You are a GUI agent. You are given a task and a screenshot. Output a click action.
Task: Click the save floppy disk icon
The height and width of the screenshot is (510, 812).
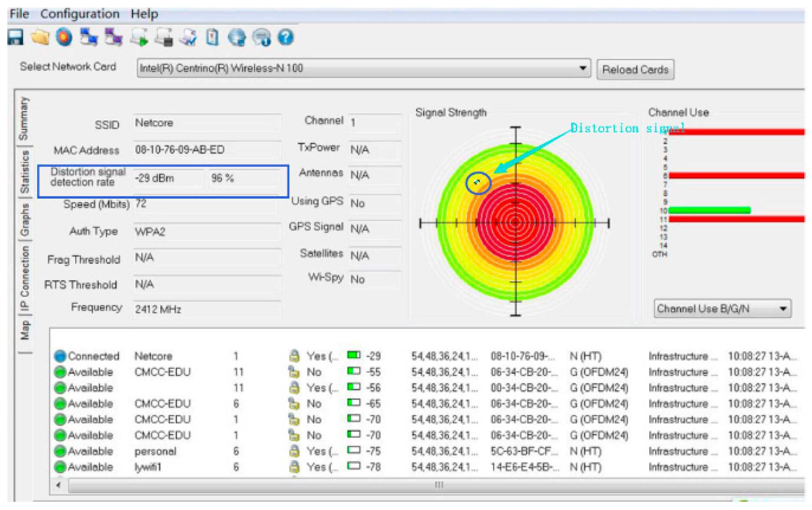pos(16,37)
